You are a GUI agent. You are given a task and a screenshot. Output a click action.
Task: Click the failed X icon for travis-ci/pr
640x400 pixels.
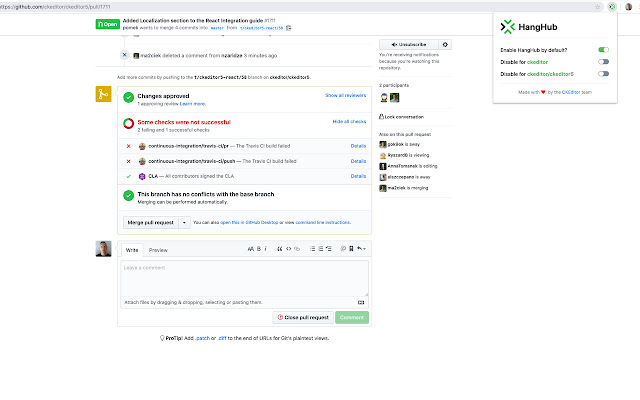pyautogui.click(x=129, y=146)
